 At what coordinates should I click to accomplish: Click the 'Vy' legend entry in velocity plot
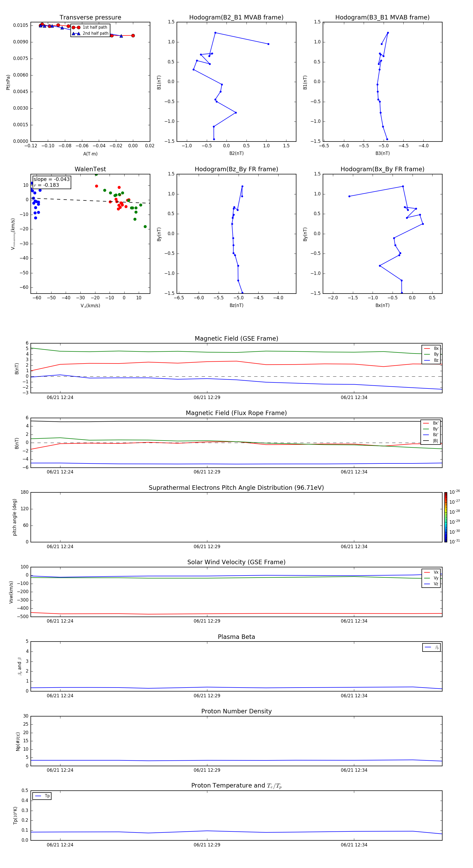[x=431, y=578]
